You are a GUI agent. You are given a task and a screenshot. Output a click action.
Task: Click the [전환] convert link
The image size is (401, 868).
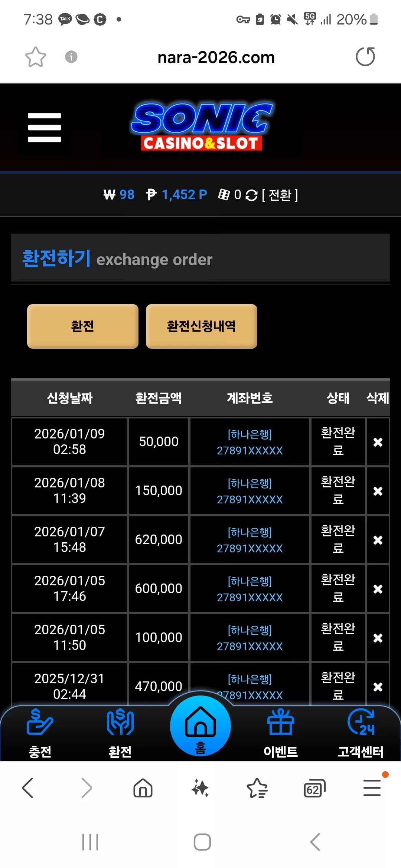coord(280,195)
